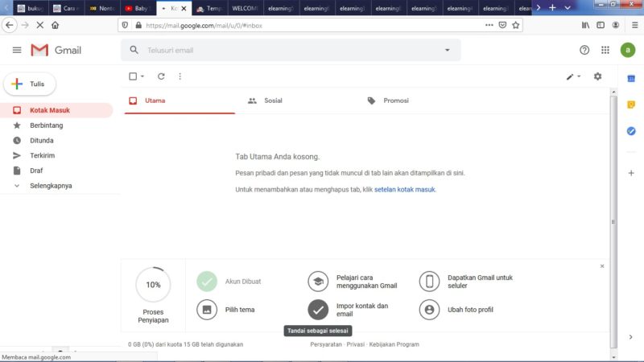Expand search options dropdown arrow
The image size is (644, 362).
click(x=448, y=50)
